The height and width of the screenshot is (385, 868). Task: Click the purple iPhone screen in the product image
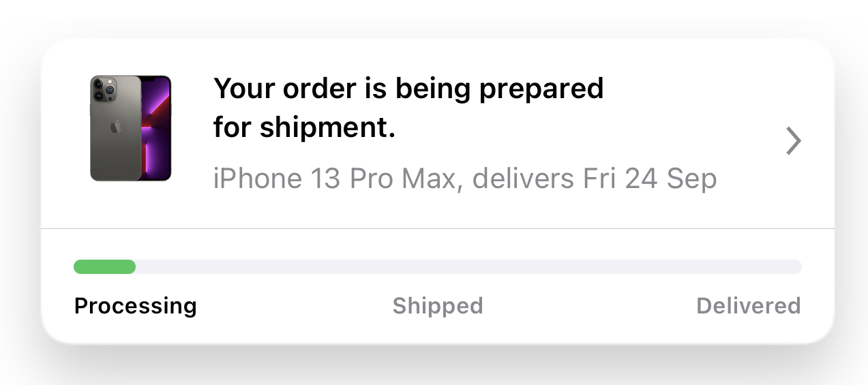coord(155,128)
